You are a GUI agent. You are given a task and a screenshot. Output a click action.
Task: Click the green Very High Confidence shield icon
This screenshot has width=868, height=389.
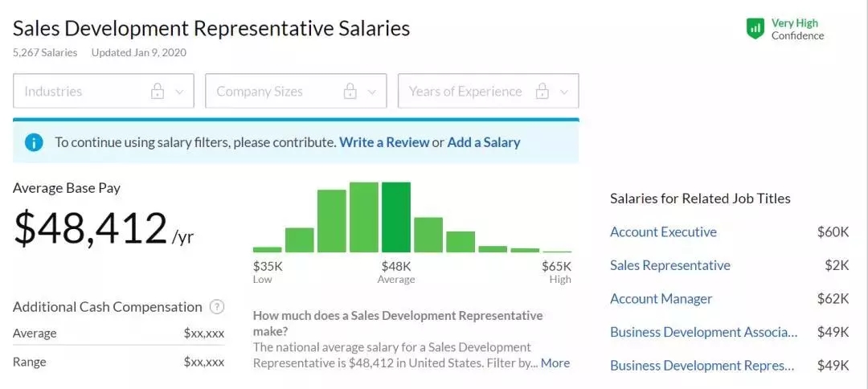755,29
